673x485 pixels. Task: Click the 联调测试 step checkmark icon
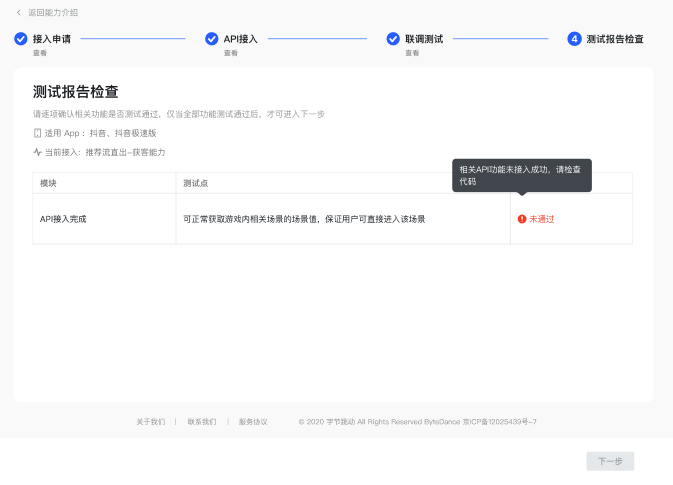tap(393, 39)
